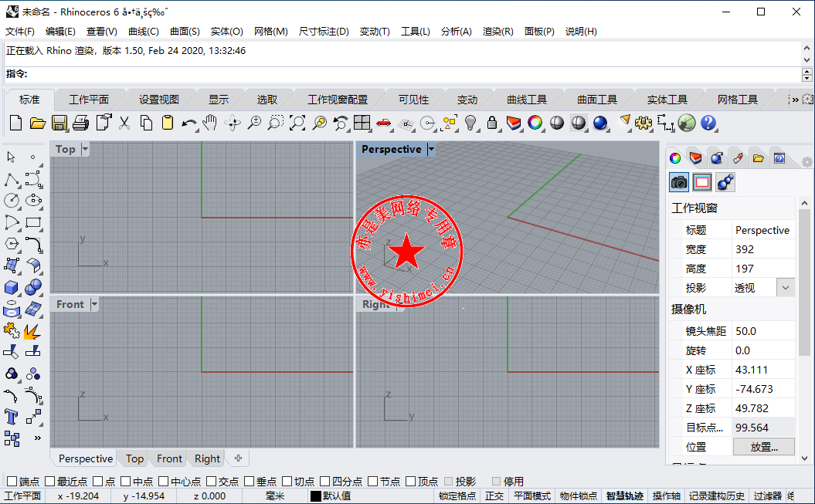
Task: Open the Top viewport title dropdown arrow
Action: pyautogui.click(x=85, y=150)
